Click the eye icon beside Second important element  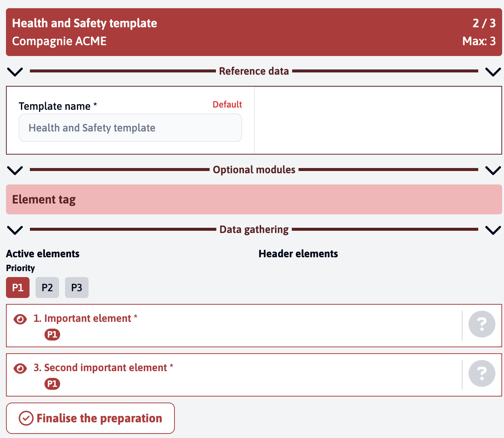pos(19,369)
